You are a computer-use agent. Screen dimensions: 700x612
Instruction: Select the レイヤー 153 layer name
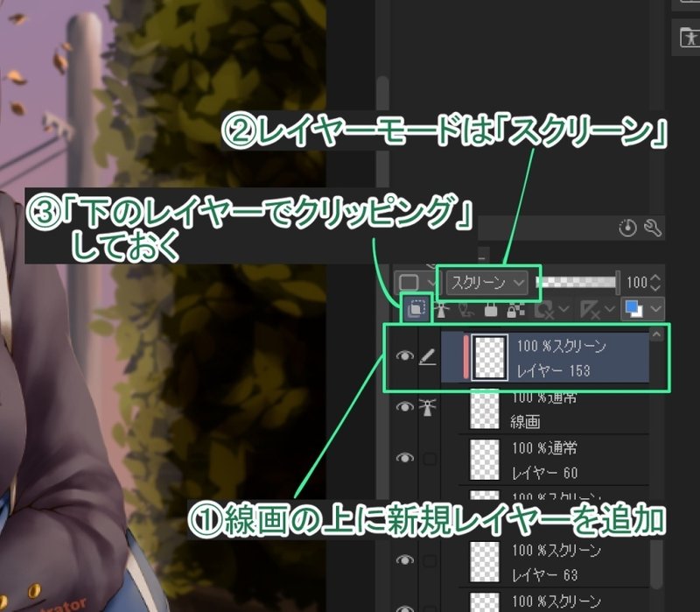554,370
